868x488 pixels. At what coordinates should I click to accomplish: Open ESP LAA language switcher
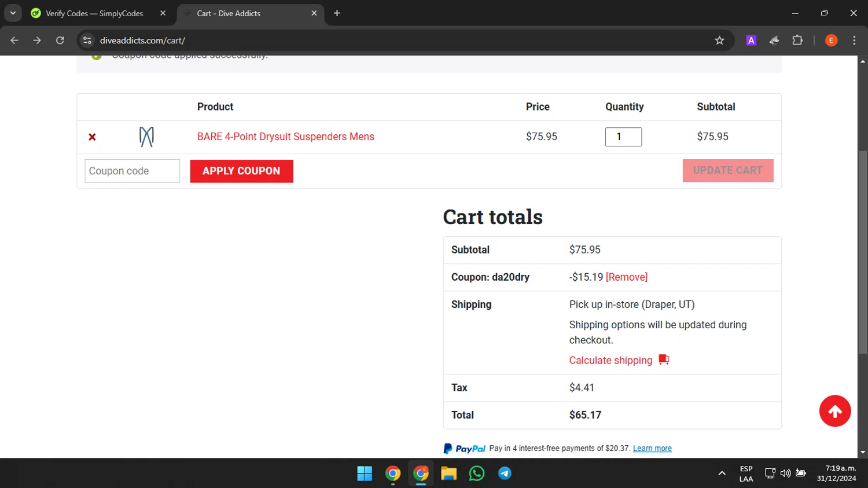point(746,474)
